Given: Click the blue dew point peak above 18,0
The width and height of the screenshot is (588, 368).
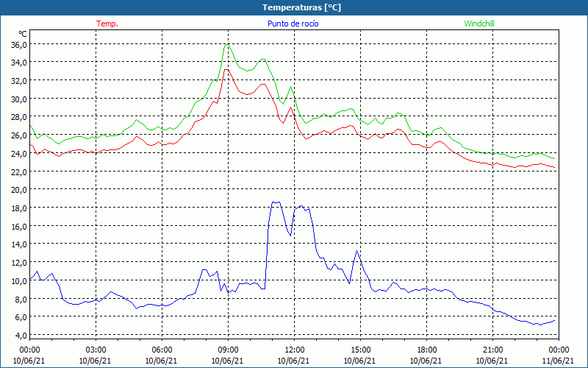Looking at the screenshot, I should [276, 202].
